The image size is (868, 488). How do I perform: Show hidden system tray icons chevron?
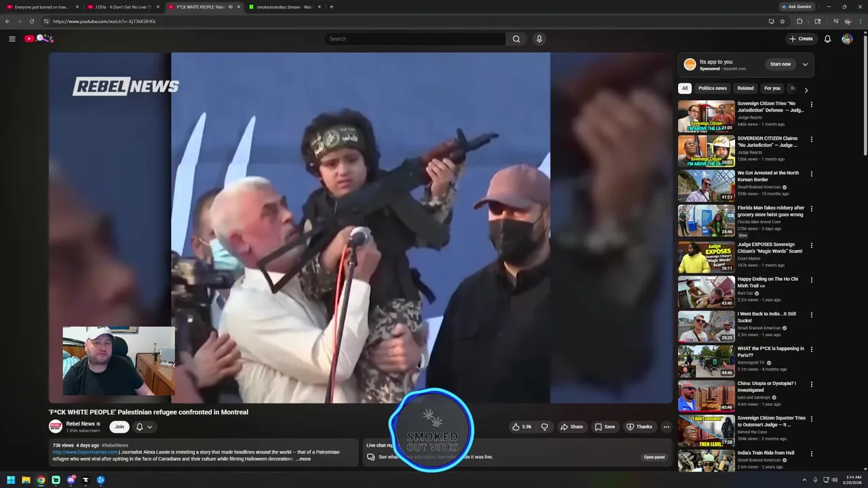coord(804,480)
